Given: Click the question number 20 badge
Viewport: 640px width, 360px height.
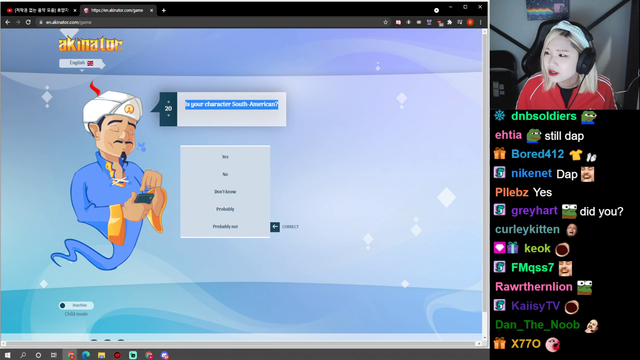Looking at the screenshot, I should (x=168, y=109).
